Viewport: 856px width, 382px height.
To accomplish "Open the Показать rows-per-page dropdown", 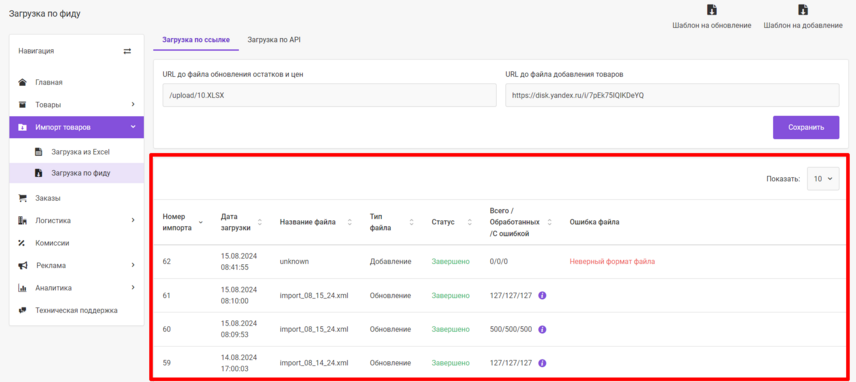I will 823,178.
